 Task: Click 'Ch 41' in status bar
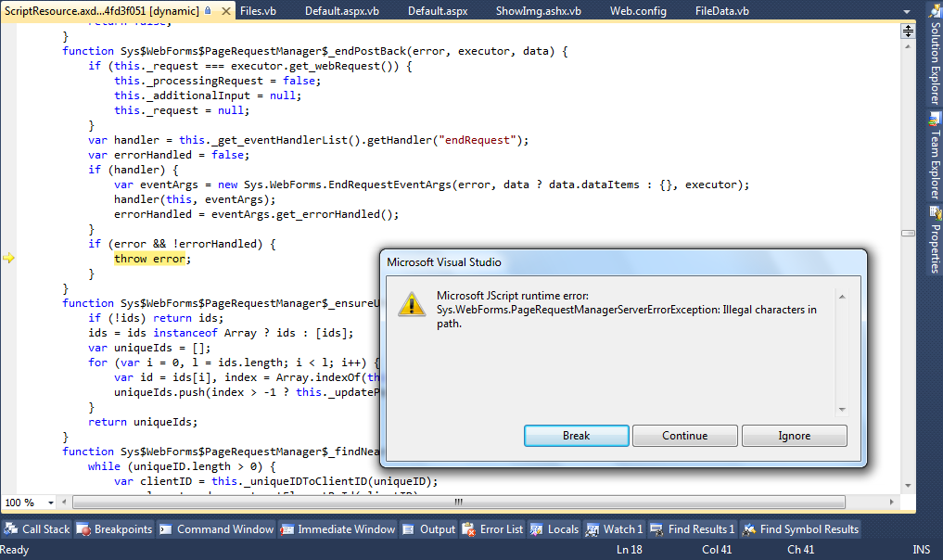(800, 549)
